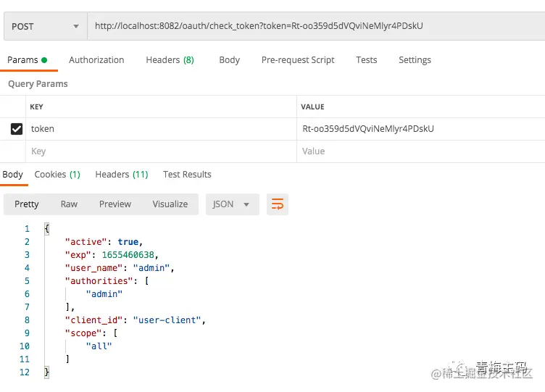
Task: Click the Query Params label
Action: (x=38, y=84)
